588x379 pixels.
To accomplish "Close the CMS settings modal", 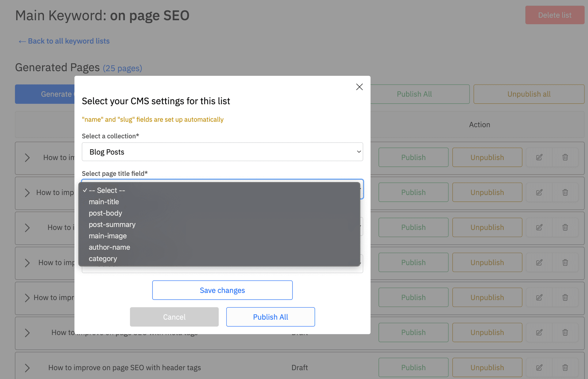I will [x=359, y=87].
